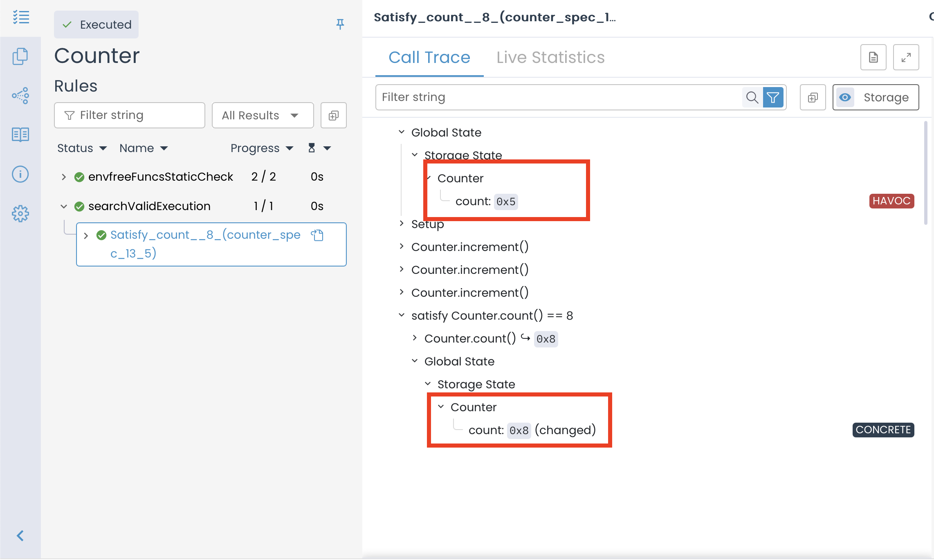Click the files copy icon in the sidebar
The height and width of the screenshot is (560, 934).
[20, 56]
